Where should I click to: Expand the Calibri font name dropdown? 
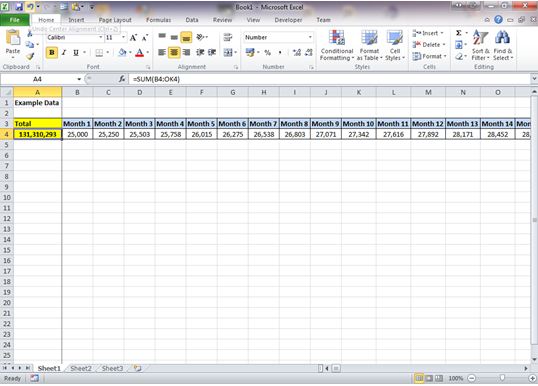click(x=101, y=37)
